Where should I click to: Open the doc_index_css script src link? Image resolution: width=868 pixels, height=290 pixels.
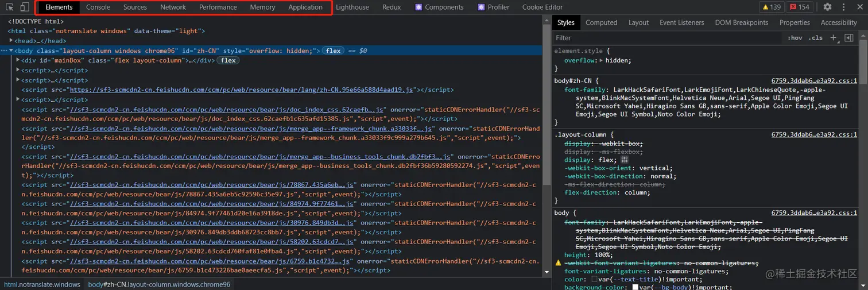click(227, 109)
